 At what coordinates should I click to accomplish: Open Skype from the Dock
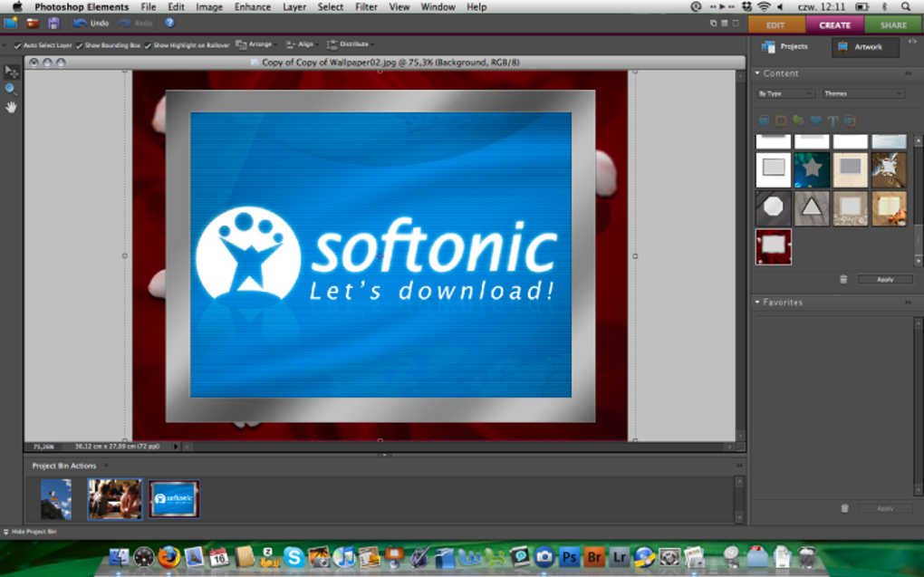294,557
